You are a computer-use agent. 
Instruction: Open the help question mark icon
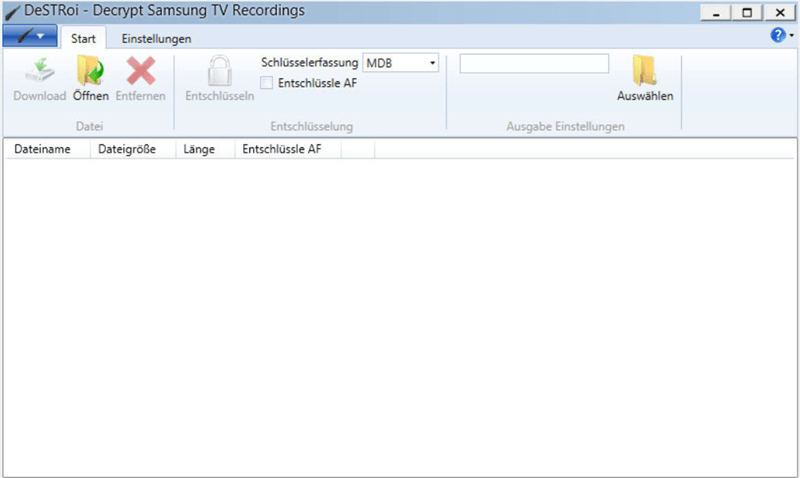(x=778, y=35)
